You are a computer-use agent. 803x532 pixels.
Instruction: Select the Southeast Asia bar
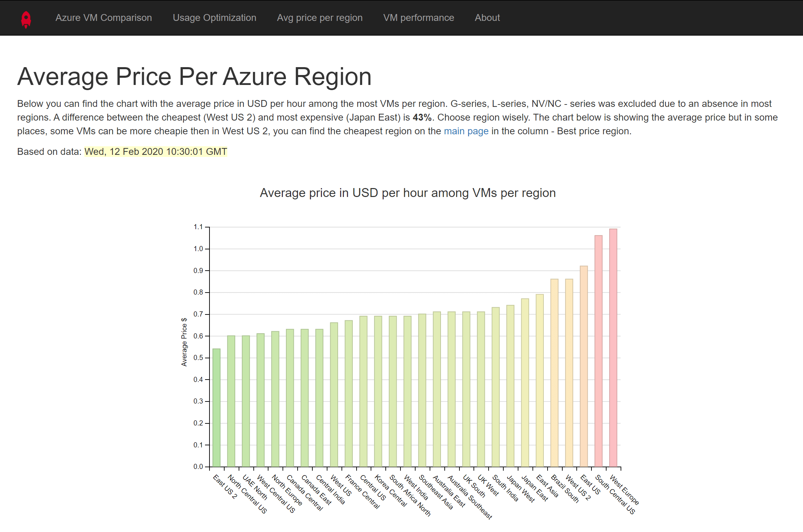[422, 390]
